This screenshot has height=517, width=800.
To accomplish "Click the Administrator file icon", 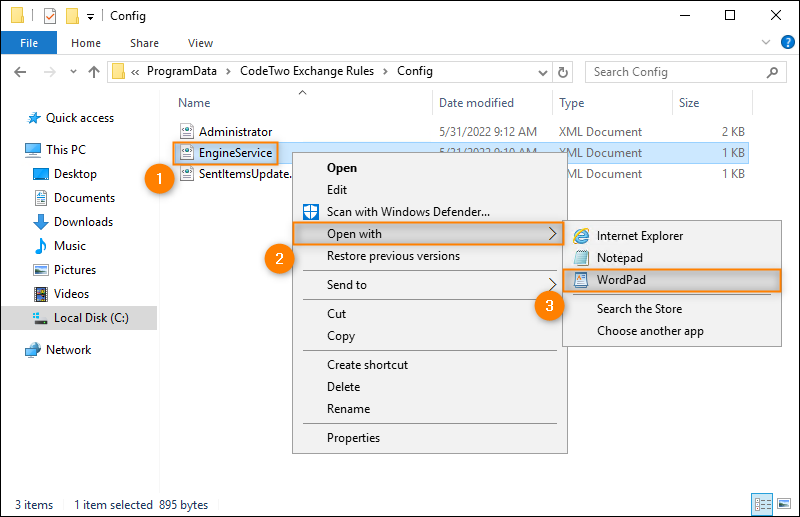I will (x=187, y=131).
